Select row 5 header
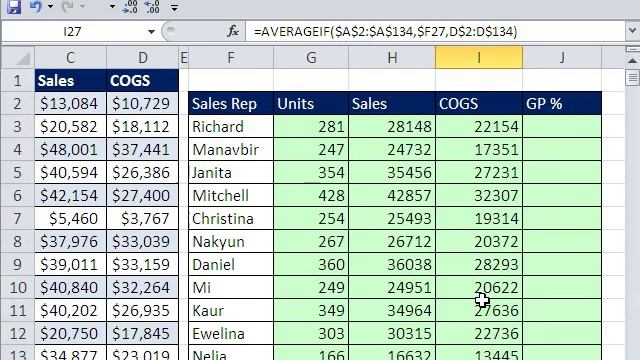Screen dimensions: 640x360 pos(18,172)
